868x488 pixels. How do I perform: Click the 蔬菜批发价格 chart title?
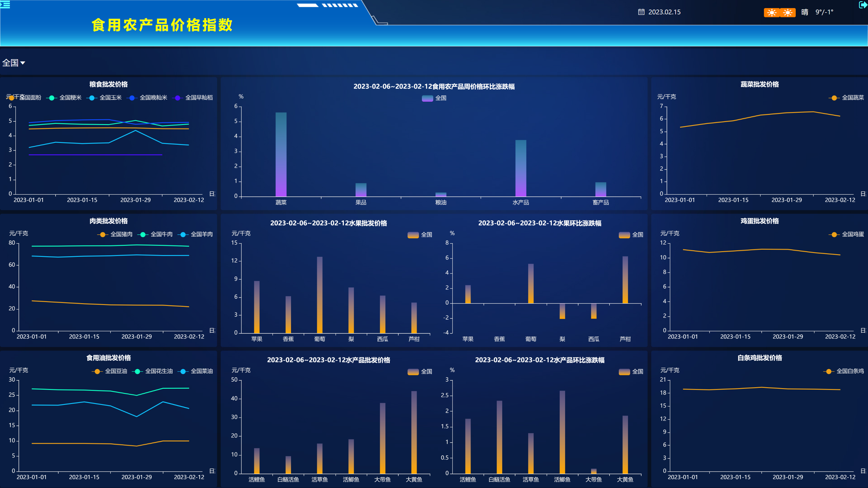tap(760, 84)
